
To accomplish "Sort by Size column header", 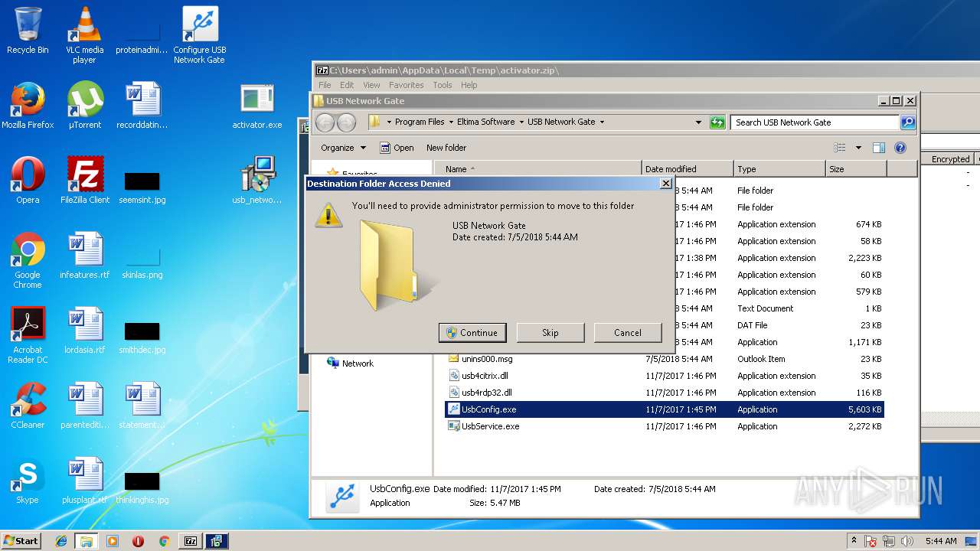I will pyautogui.click(x=856, y=169).
